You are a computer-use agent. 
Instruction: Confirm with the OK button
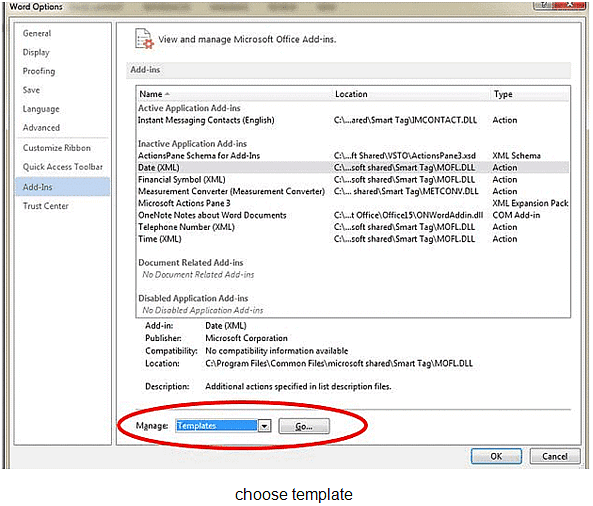click(x=496, y=456)
